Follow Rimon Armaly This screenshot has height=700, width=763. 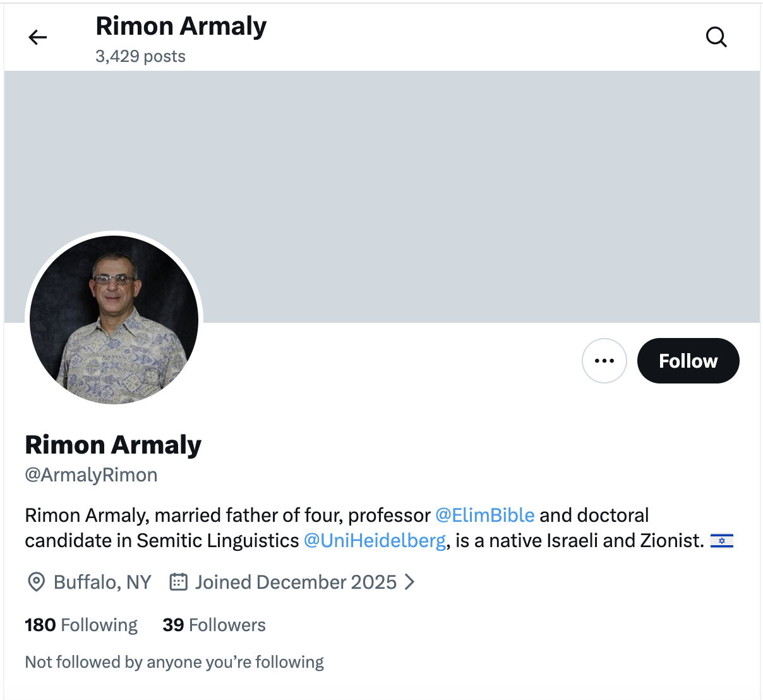coord(688,361)
